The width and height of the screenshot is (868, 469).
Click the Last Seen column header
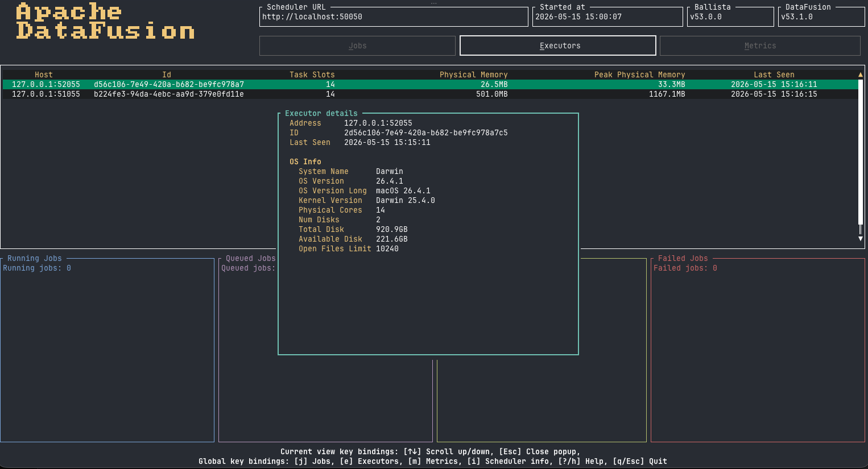[x=774, y=75]
